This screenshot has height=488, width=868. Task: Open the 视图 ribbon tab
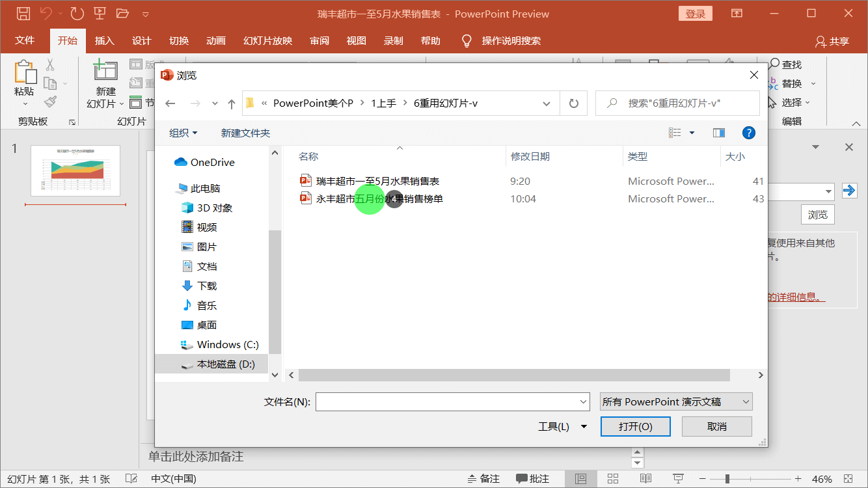pos(357,40)
